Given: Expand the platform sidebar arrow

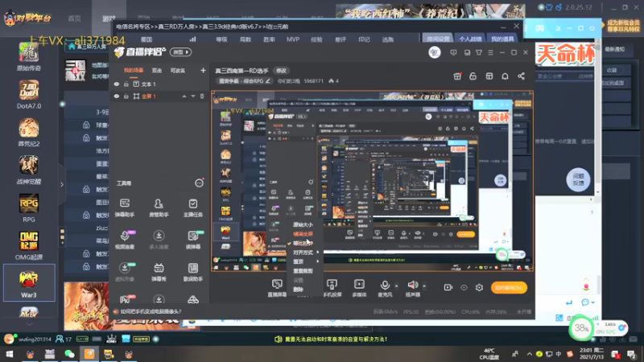Looking at the screenshot, I should (62, 185).
